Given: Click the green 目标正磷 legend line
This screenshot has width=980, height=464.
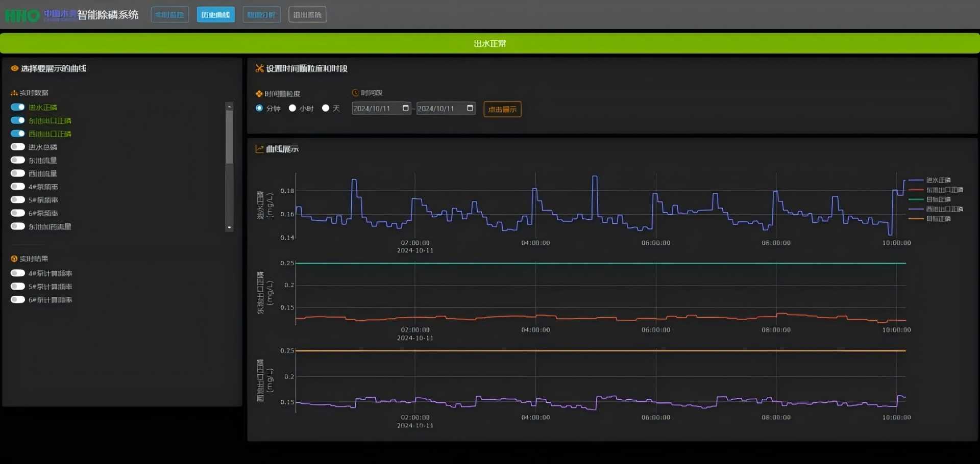Looking at the screenshot, I should pyautogui.click(x=916, y=199).
